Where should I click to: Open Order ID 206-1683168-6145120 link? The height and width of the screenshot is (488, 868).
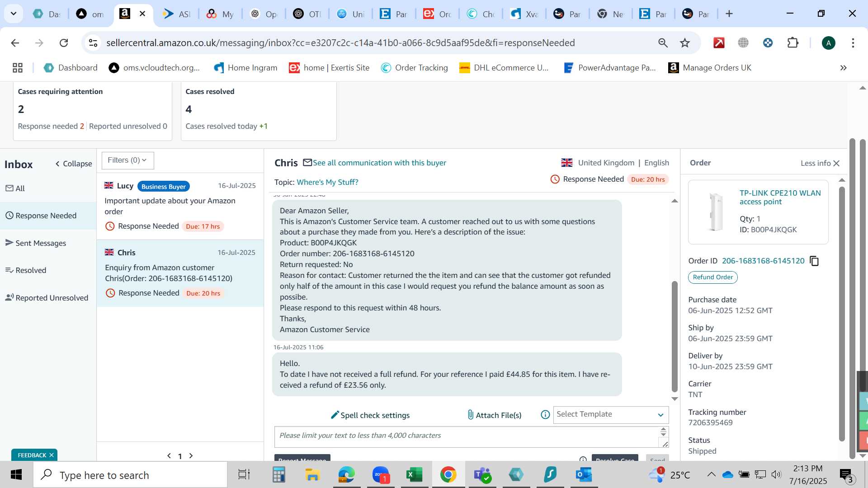click(763, 261)
